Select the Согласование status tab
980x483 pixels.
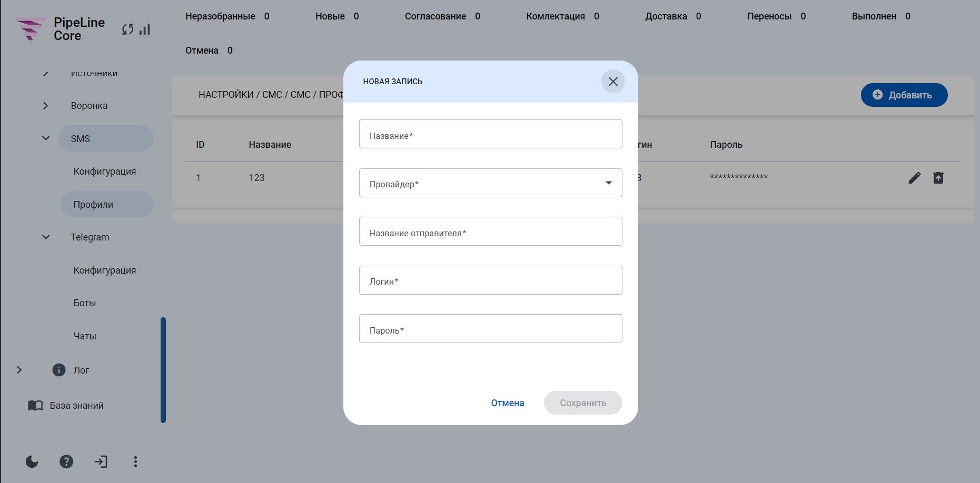point(442,16)
